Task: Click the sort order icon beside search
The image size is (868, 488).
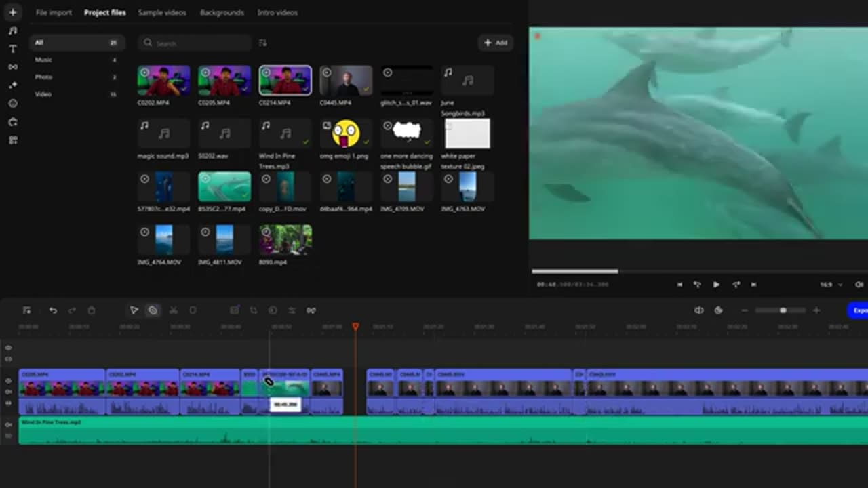Action: (x=262, y=43)
